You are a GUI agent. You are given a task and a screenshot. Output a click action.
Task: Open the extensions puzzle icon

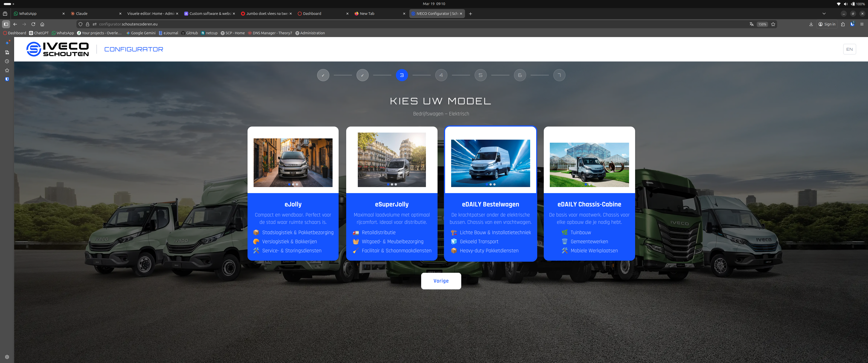[x=843, y=24]
